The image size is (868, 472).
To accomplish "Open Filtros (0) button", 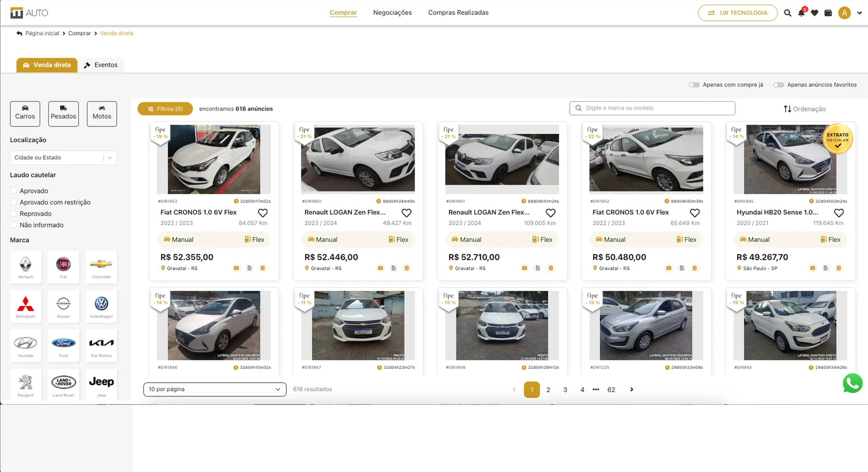I will [165, 109].
